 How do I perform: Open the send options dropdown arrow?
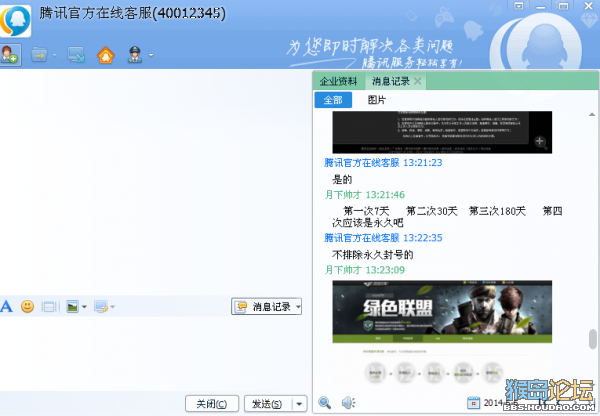300,404
